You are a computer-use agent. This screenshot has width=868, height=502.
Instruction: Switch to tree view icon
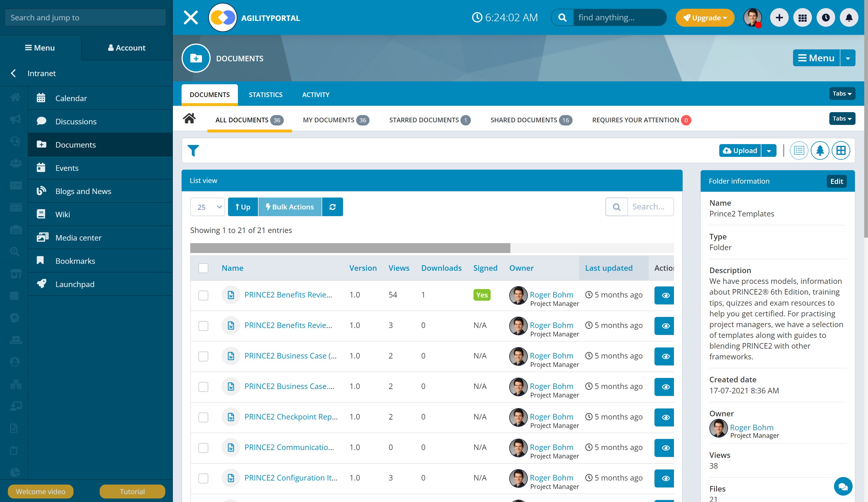pyautogui.click(x=820, y=150)
